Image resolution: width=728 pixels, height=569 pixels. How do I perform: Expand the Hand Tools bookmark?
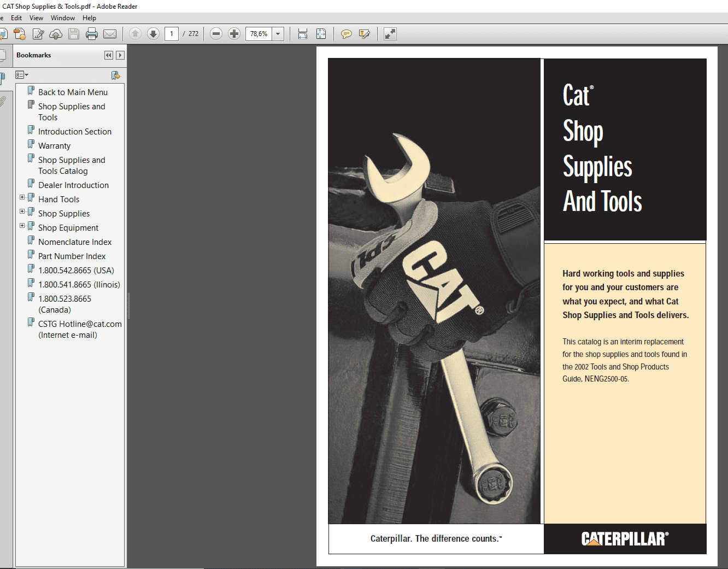[x=22, y=197]
